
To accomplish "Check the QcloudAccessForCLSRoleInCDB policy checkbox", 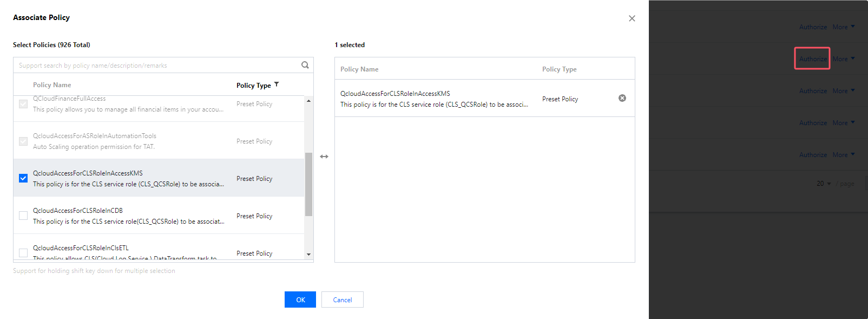I will coord(23,216).
